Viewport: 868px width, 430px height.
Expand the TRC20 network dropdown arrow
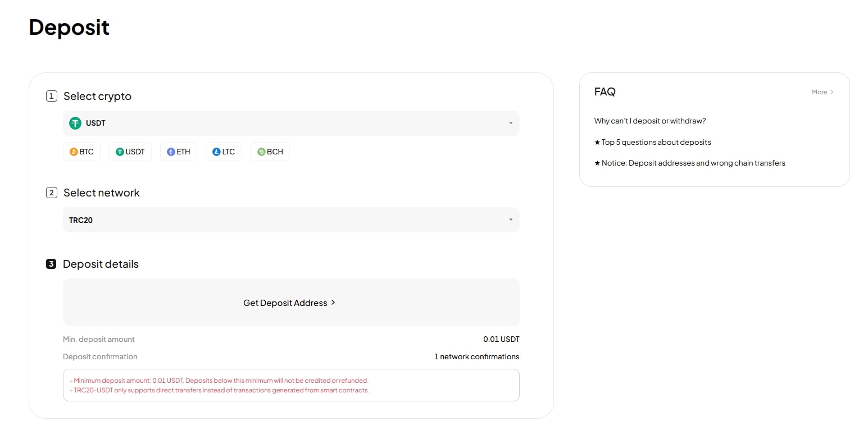pyautogui.click(x=511, y=219)
